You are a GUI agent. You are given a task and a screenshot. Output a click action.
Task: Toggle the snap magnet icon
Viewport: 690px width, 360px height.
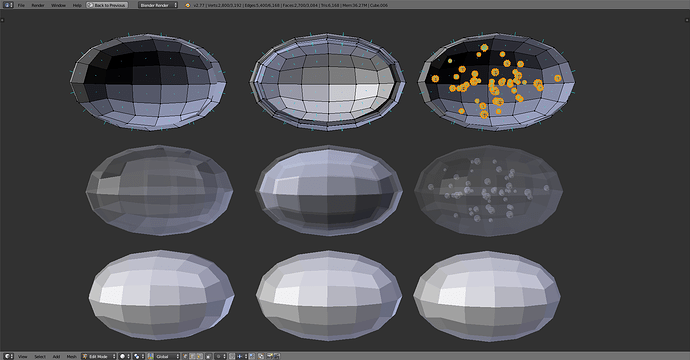click(x=231, y=356)
